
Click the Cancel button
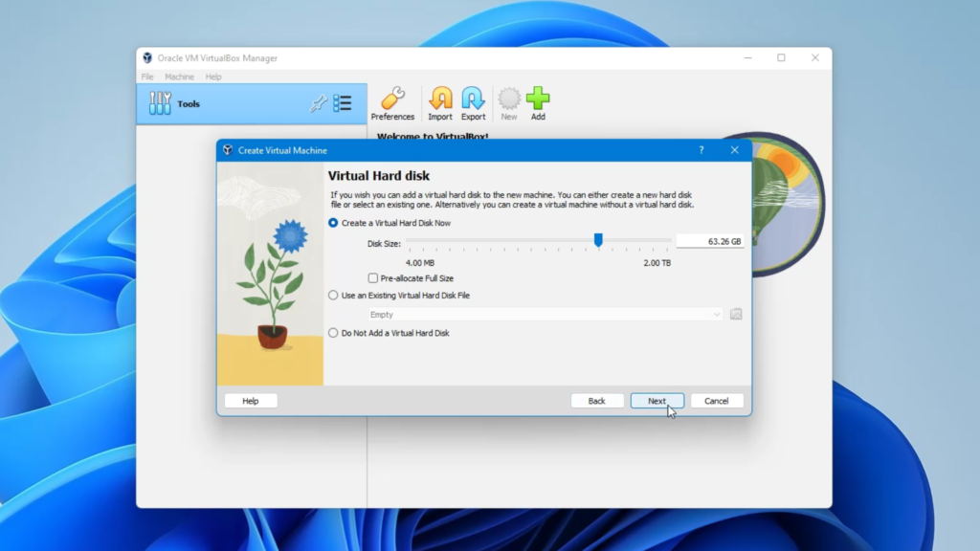click(716, 401)
